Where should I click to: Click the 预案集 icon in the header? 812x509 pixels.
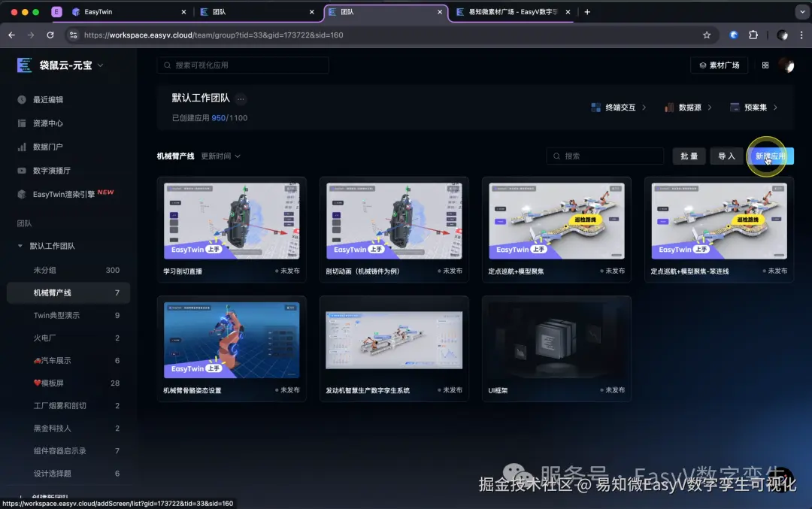click(x=733, y=108)
